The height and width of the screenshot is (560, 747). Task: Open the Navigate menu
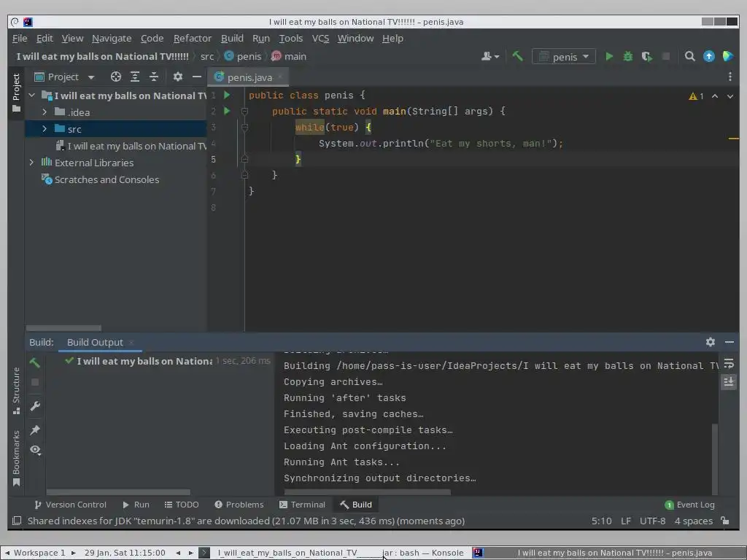112,38
